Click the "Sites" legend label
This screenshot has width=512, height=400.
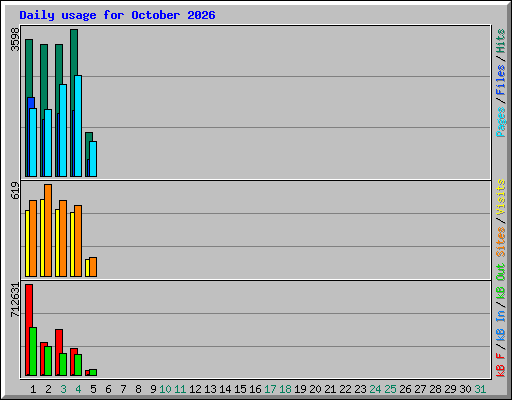500,242
